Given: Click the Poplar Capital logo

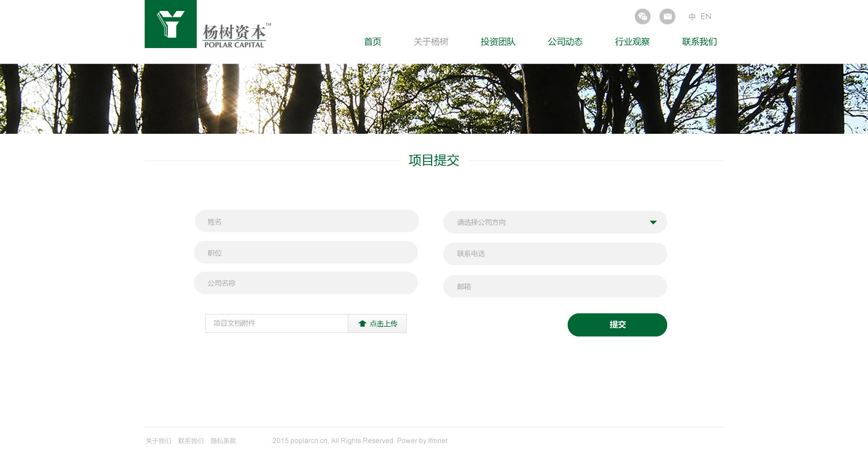Looking at the screenshot, I should [x=208, y=24].
